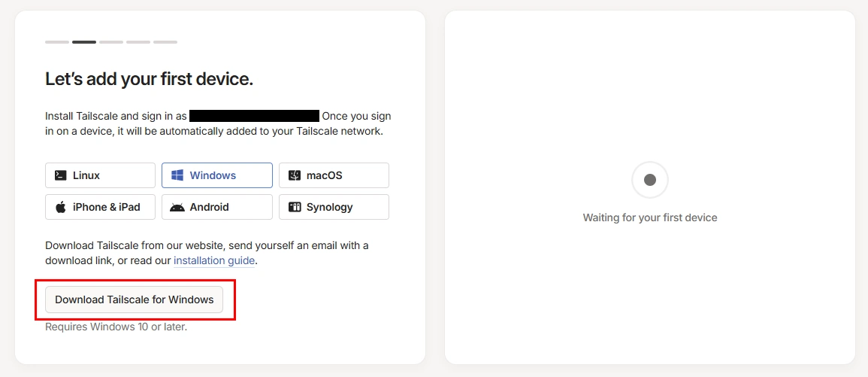Open the installation guide link

tap(214, 260)
